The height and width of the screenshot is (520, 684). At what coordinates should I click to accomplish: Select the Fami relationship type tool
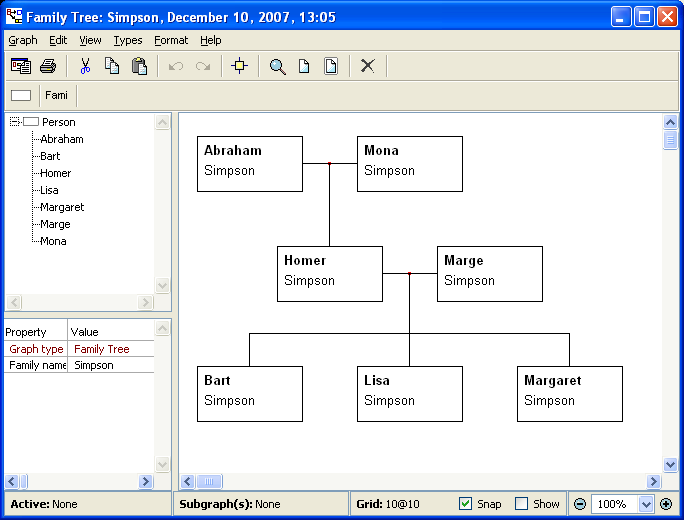pos(57,95)
